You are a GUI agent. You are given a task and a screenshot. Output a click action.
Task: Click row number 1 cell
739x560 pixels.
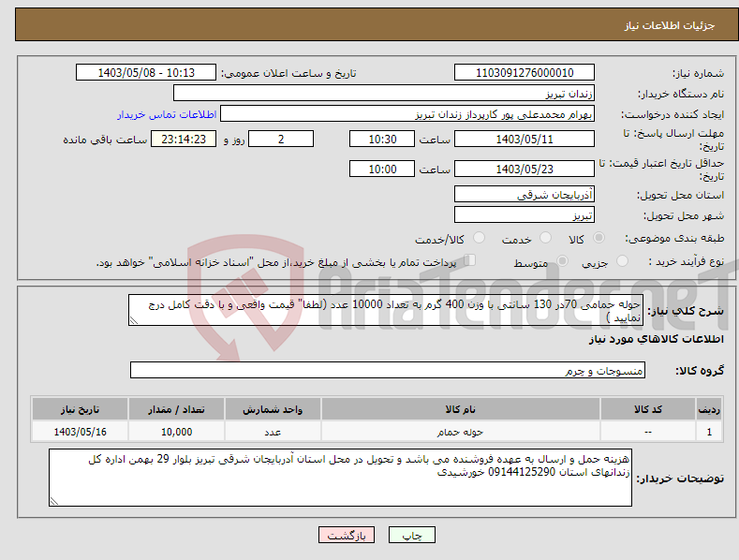(709, 432)
